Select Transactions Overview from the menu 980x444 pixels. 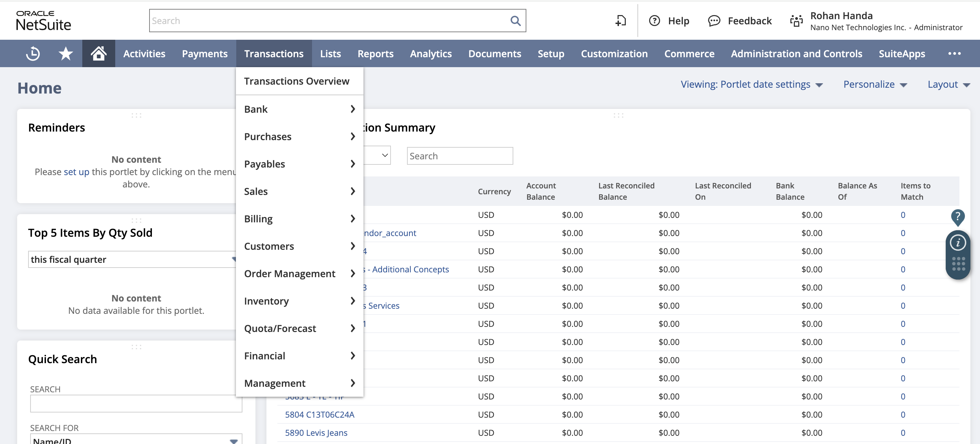coord(297,81)
